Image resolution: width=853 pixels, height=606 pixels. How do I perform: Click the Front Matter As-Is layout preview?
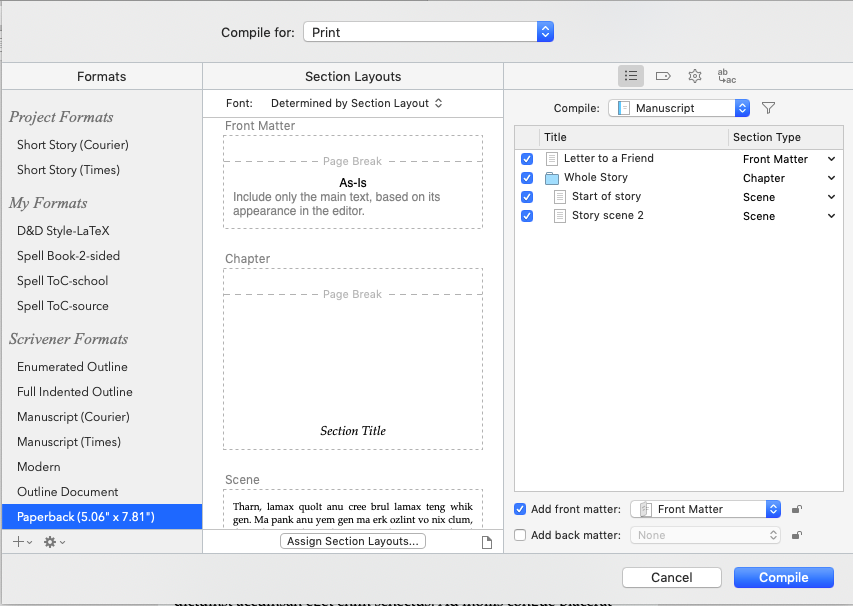click(353, 182)
